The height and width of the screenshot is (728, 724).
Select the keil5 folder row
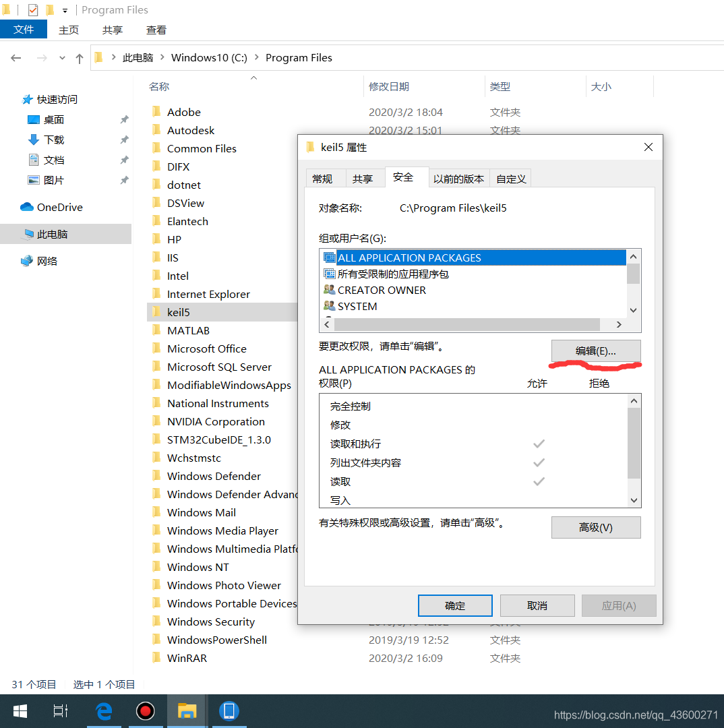click(222, 313)
